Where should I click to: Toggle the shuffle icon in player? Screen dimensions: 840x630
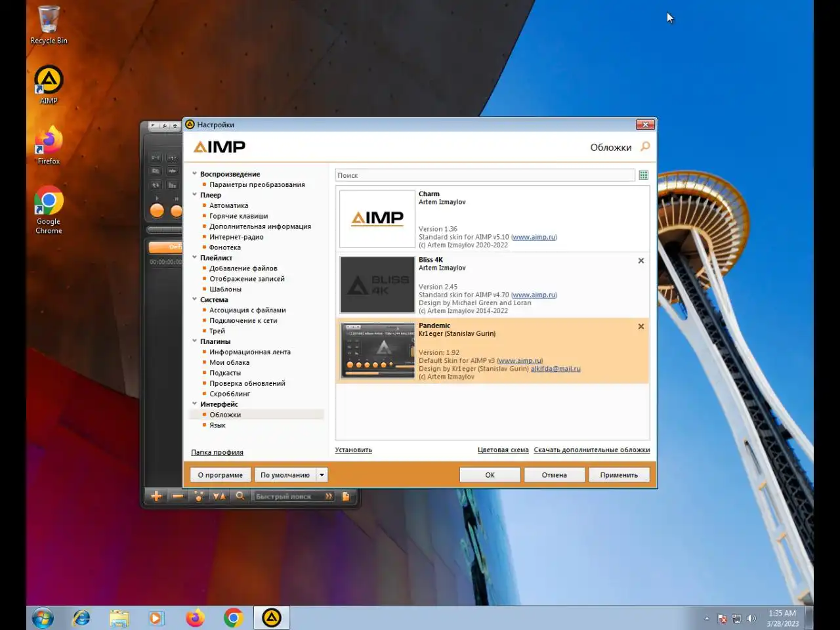(x=156, y=186)
